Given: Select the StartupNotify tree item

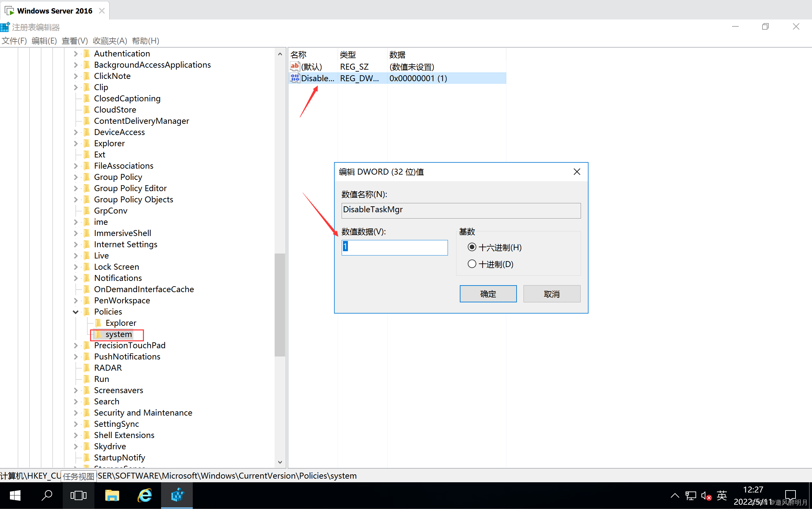Looking at the screenshot, I should click(119, 458).
